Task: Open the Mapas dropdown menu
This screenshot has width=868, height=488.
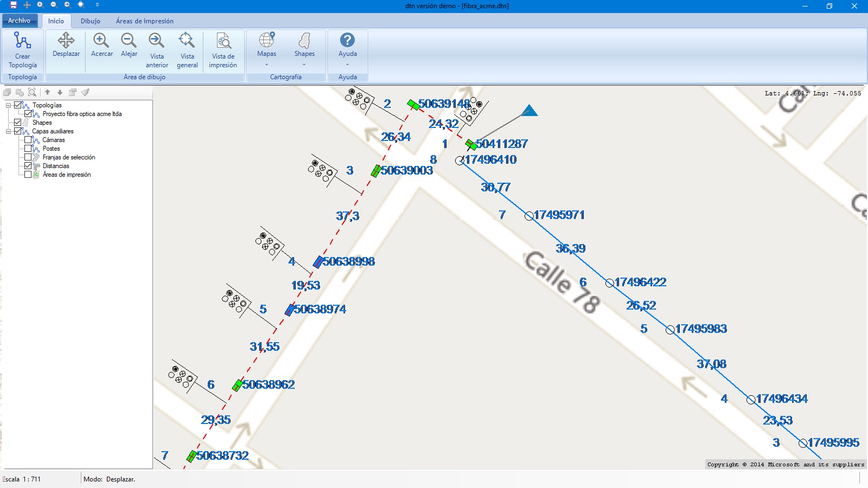Action: point(266,50)
